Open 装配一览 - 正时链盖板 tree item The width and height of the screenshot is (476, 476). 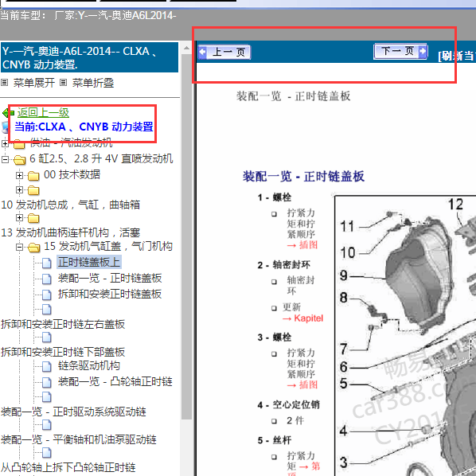[110, 278]
